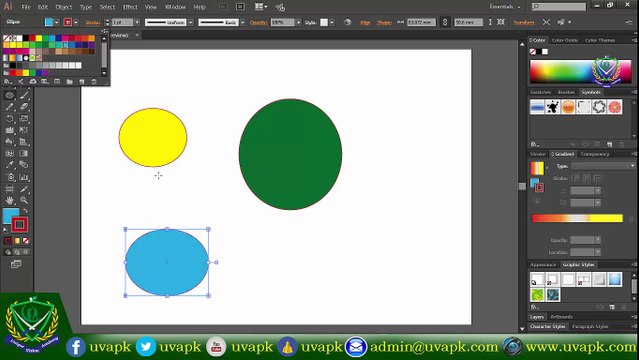639x360 pixels.
Task: Click the Opacity link in control bar
Action: 258,22
